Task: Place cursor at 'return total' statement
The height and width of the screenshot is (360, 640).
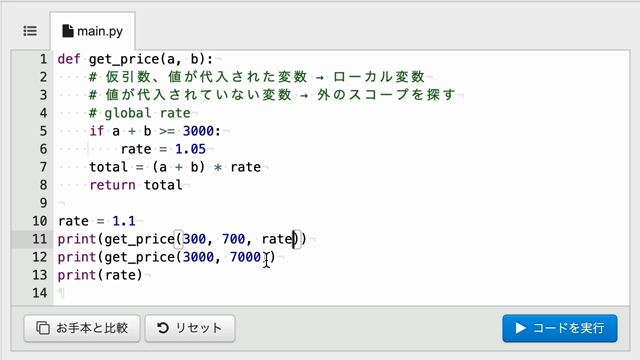Action: (136, 185)
